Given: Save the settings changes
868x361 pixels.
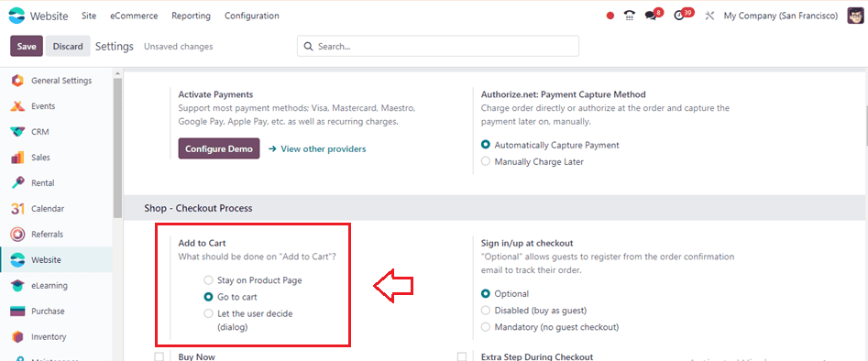Looking at the screenshot, I should (27, 47).
